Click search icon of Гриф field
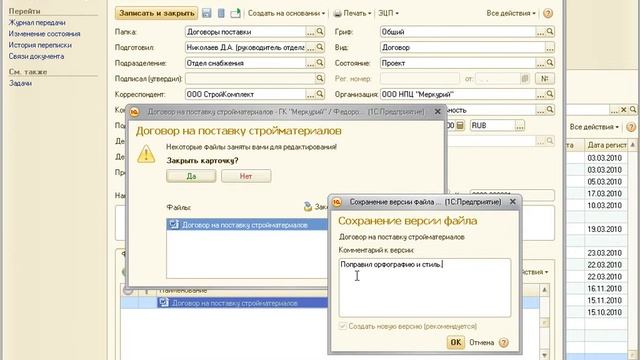Viewport: 640px width, 360px height. (x=550, y=31)
